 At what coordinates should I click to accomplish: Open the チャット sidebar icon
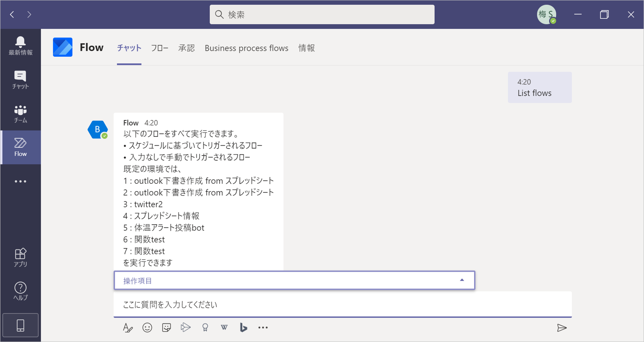[x=20, y=80]
